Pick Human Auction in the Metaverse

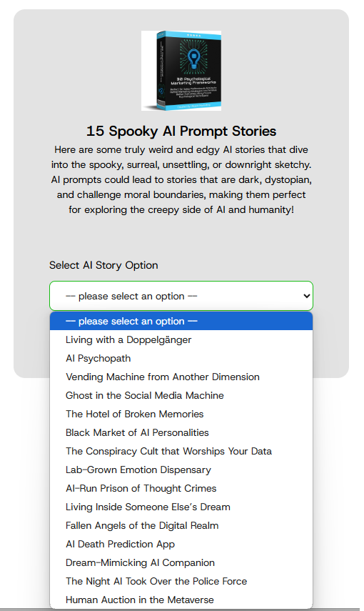[181, 600]
